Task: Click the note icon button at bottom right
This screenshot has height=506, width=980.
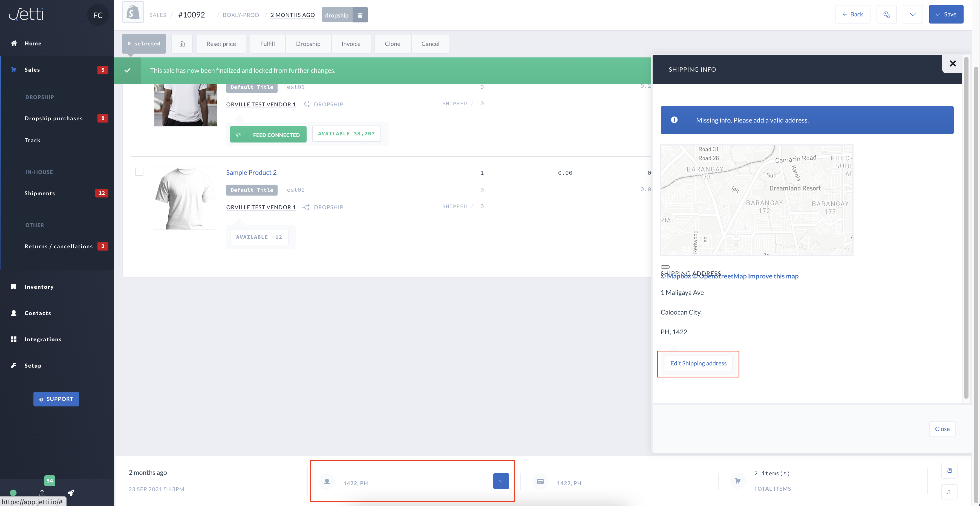Action: coord(949,471)
